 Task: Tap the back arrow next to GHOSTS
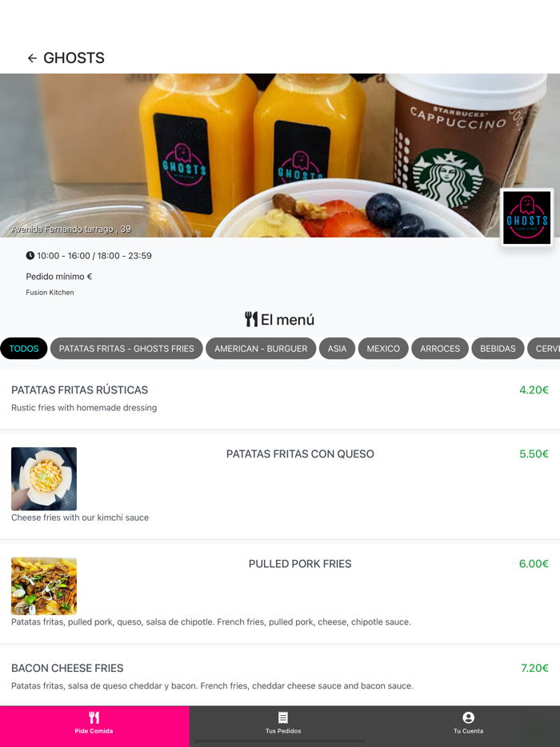(x=32, y=58)
